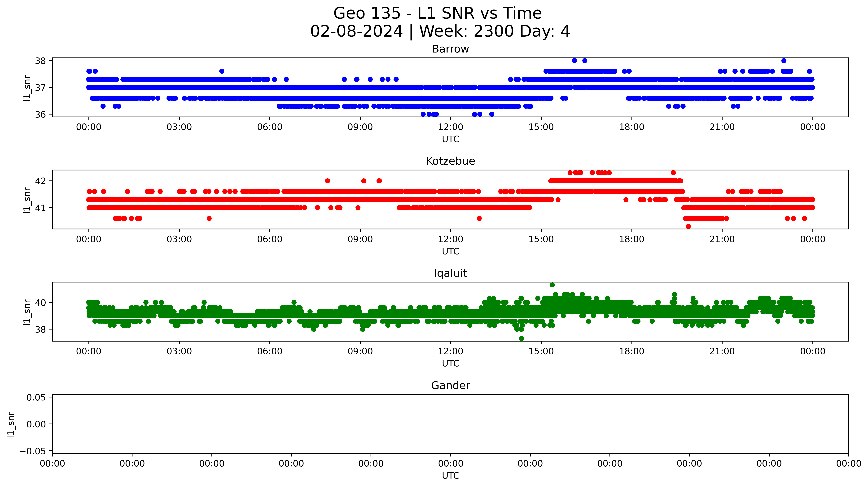
Task: Click the "37" y-axis tick in Barrow plot
Action: click(40, 88)
